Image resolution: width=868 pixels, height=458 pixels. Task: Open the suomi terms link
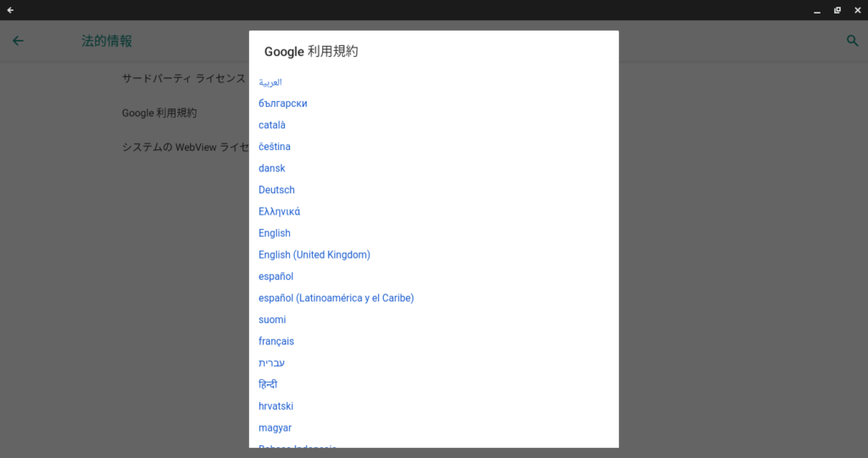272,320
